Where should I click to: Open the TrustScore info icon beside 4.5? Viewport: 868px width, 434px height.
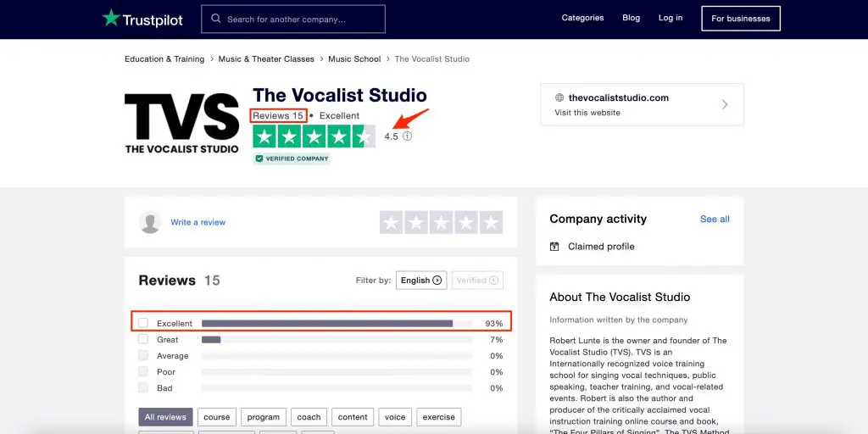408,136
